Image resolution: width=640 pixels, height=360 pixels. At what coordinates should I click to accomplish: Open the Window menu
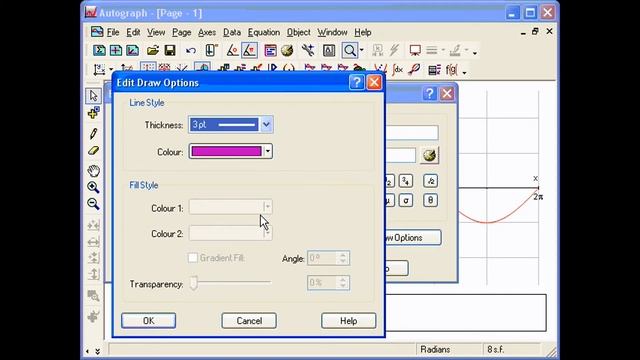coord(332,32)
